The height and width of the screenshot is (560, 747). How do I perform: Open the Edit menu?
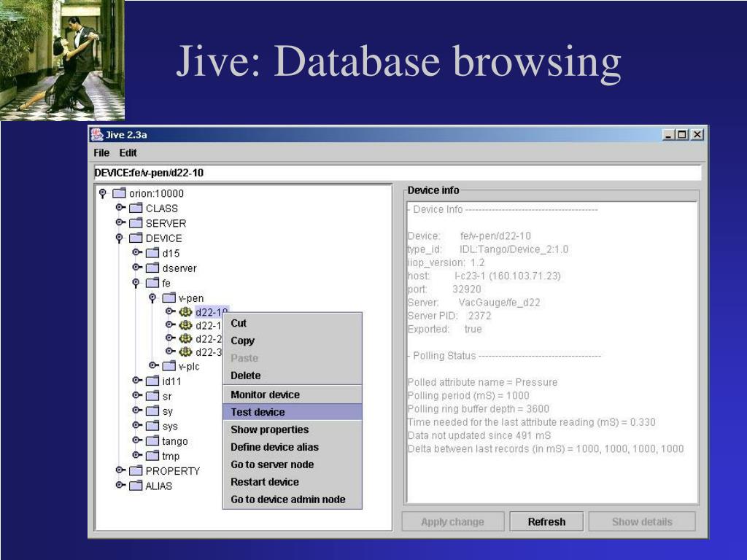(128, 153)
